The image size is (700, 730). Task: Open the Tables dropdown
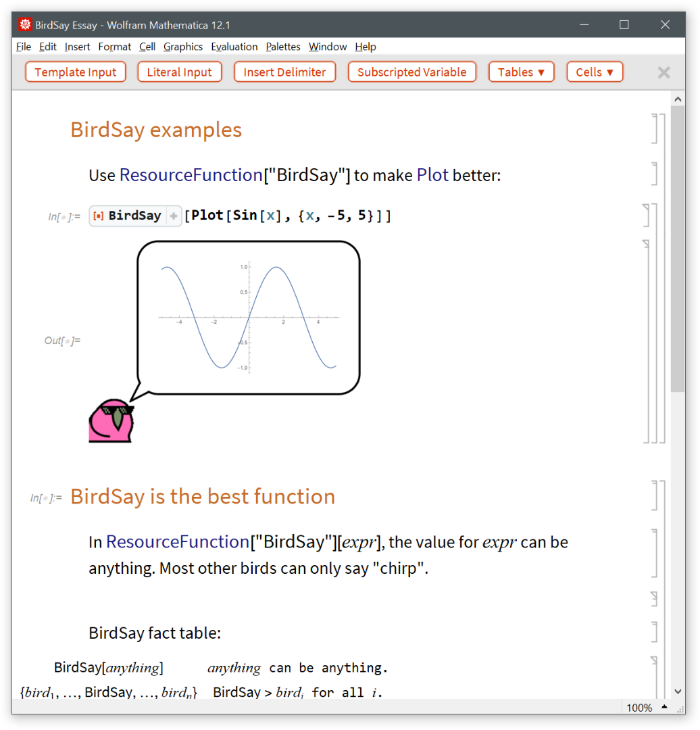(x=521, y=72)
